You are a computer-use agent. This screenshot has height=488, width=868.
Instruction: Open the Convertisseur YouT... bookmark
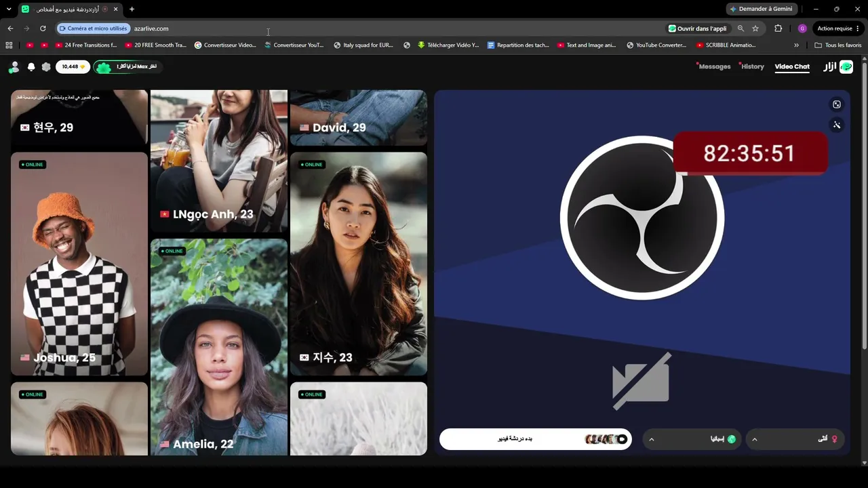pos(294,45)
